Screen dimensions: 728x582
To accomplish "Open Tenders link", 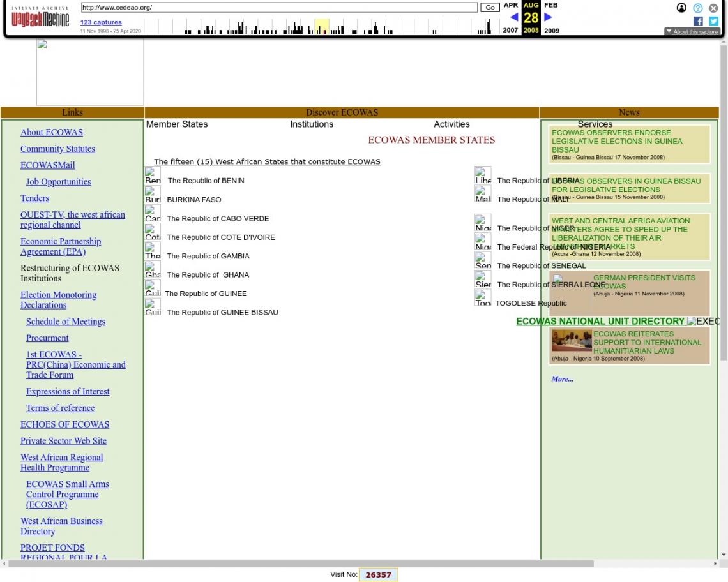I will click(34, 198).
